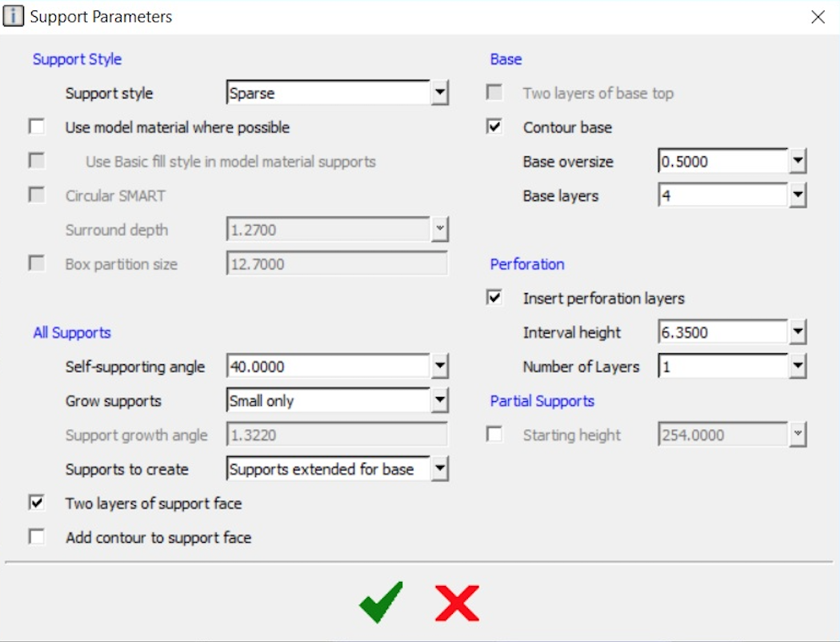Image resolution: width=840 pixels, height=642 pixels.
Task: Close the Support Parameters dialog window
Action: pos(818,17)
